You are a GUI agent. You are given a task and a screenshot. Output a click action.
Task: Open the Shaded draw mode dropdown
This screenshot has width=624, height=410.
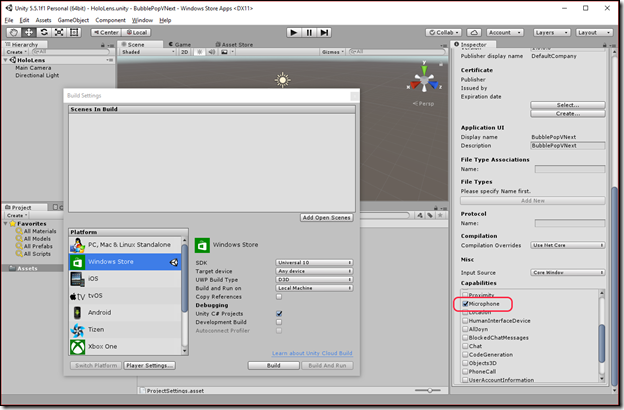click(148, 52)
